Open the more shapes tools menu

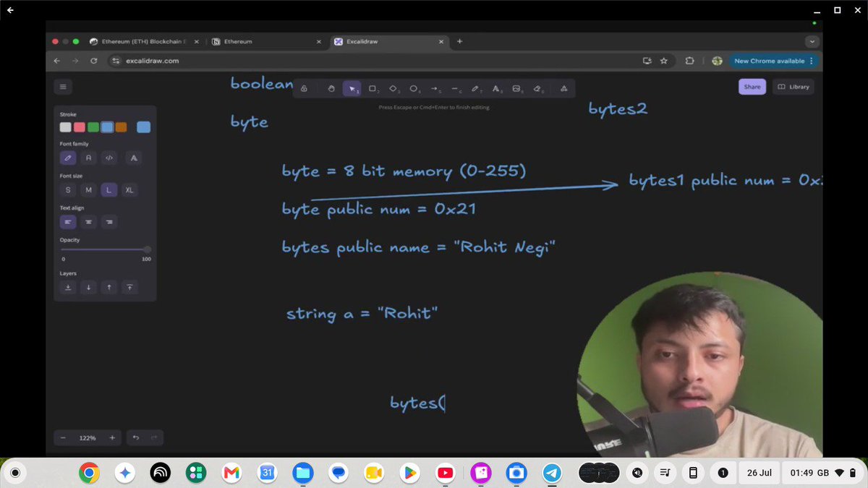click(563, 89)
